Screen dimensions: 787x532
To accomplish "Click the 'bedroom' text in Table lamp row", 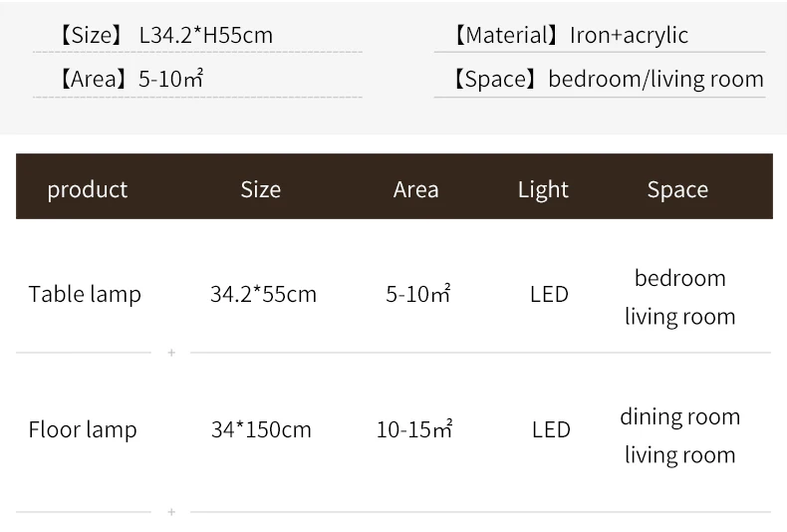I will 680,278.
